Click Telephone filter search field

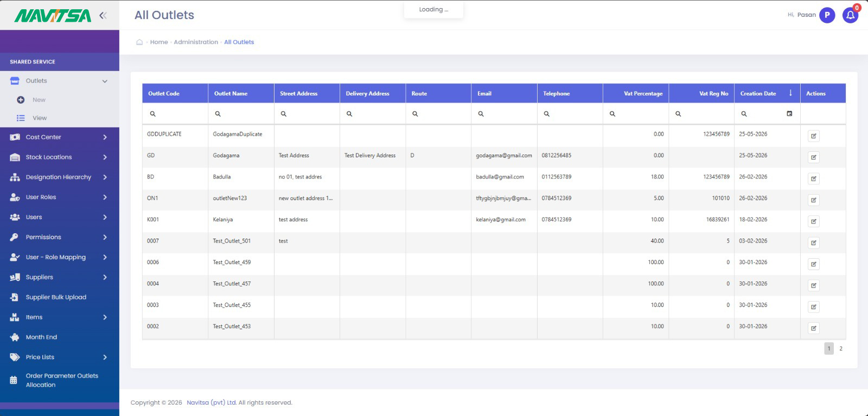(570, 114)
